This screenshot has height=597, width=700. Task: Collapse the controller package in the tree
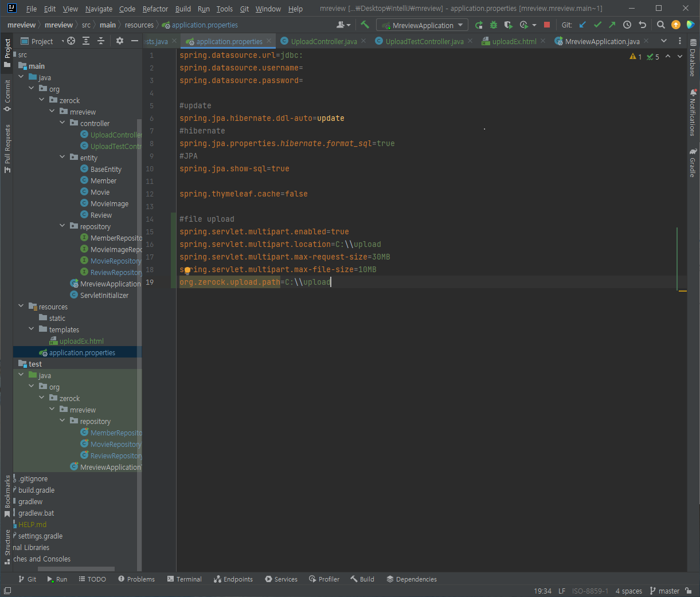(62, 123)
